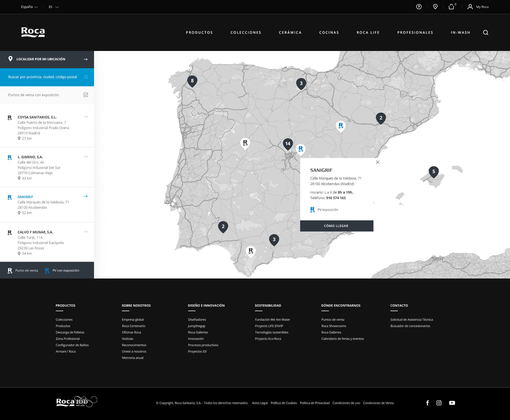
Task: Click arrow next to CALVO Y MUNAR, S.A.
Action: coord(86,232)
